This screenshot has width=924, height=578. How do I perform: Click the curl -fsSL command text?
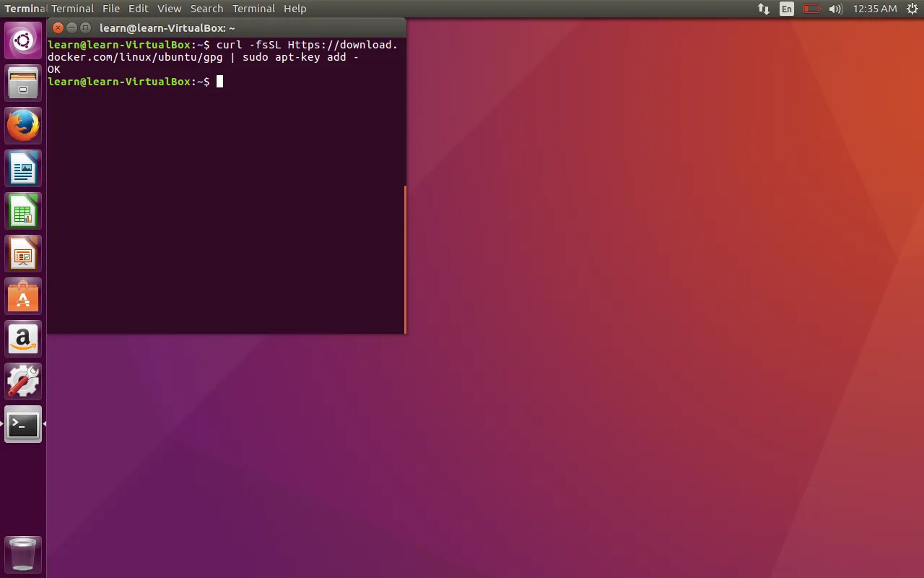tap(248, 45)
